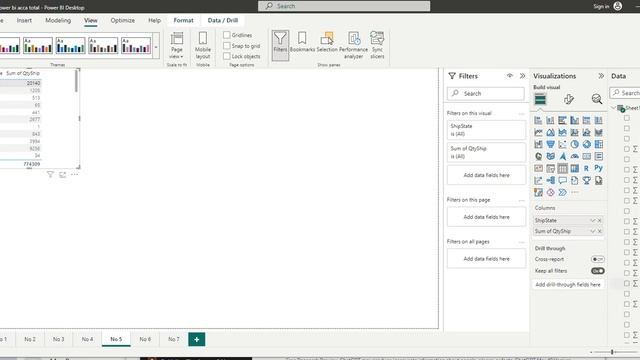The image size is (640, 360).
Task: Select the decomposition tree visual
Action: point(550,180)
